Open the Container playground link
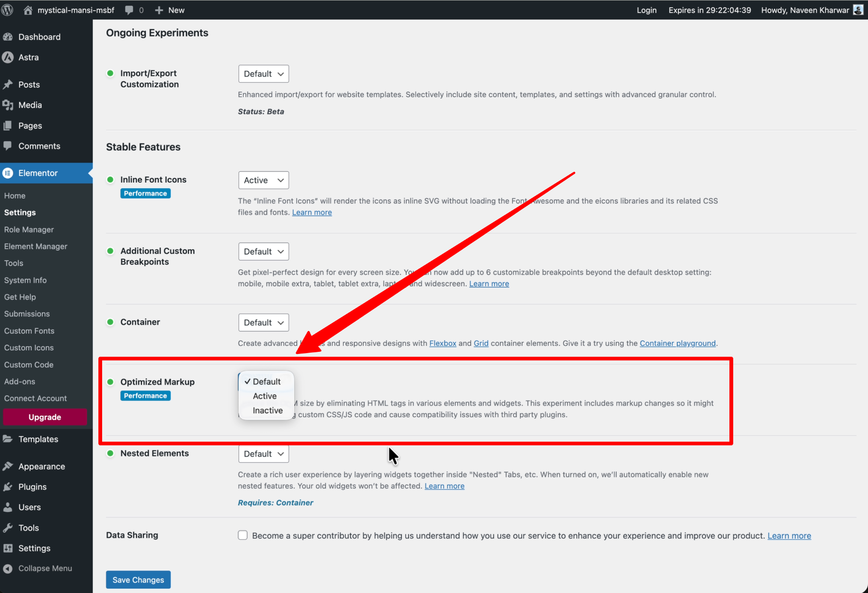868x593 pixels. click(x=677, y=343)
